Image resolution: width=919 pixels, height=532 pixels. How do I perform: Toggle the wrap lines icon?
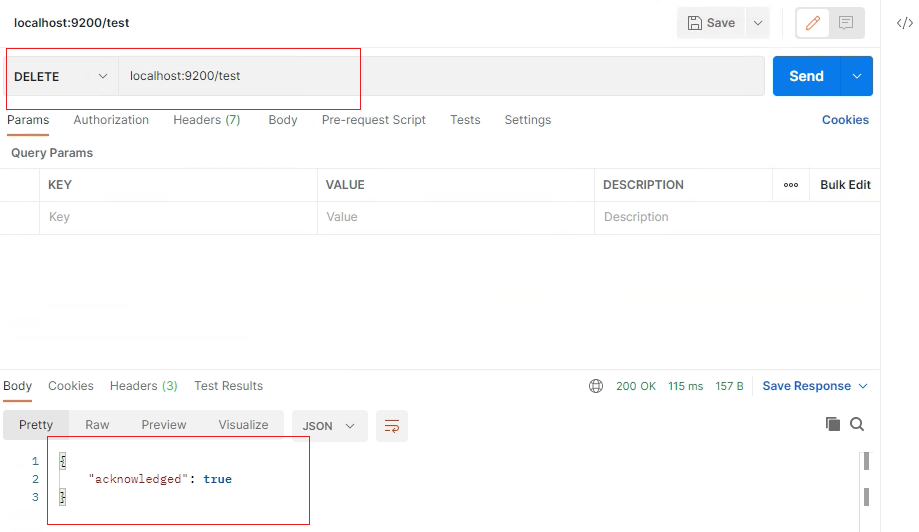coord(392,426)
